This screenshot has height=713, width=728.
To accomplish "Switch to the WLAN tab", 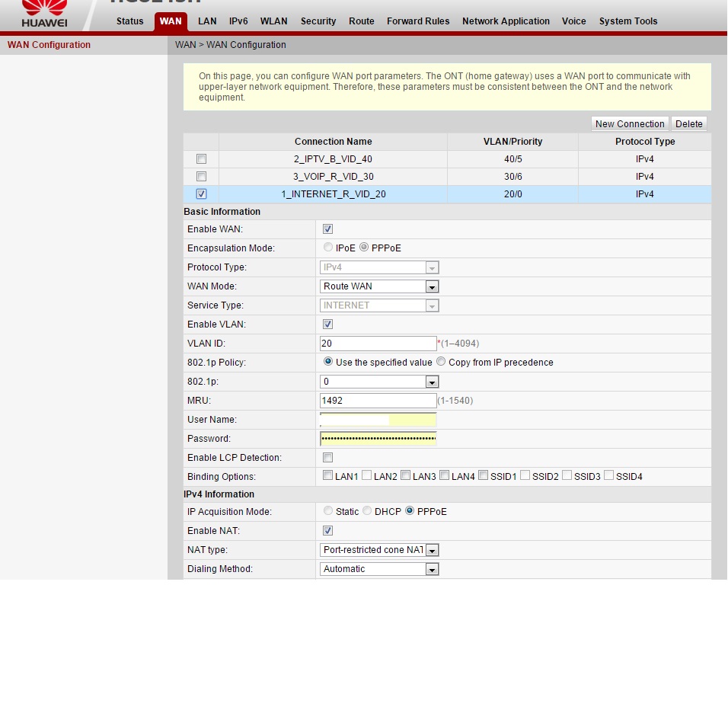I will 273,21.
